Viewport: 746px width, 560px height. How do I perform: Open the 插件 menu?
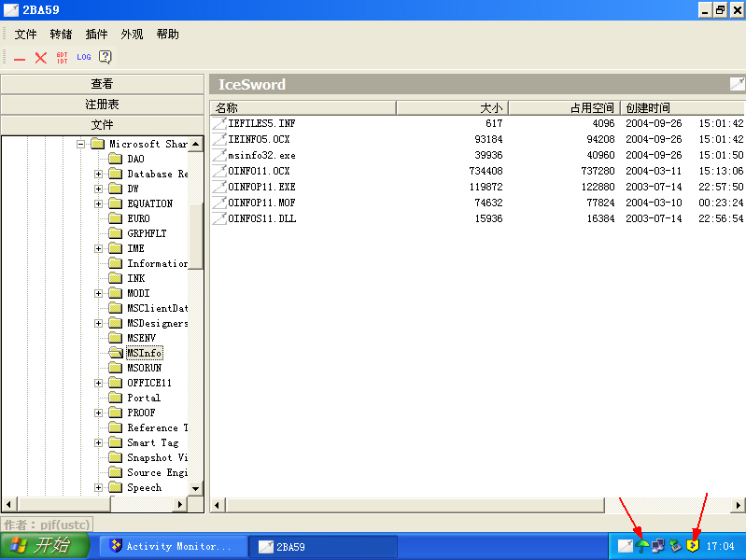point(96,35)
